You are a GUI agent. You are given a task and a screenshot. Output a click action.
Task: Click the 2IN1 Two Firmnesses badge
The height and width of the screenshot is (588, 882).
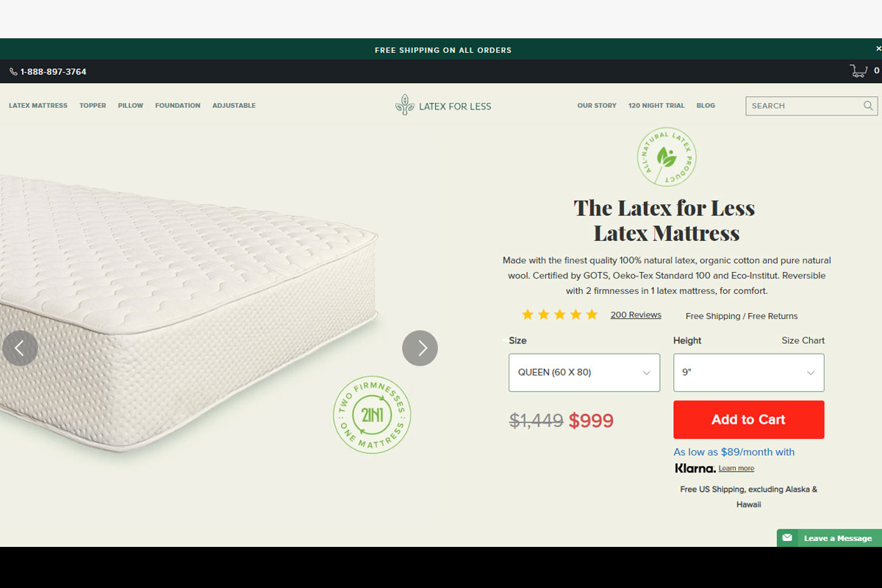[372, 415]
